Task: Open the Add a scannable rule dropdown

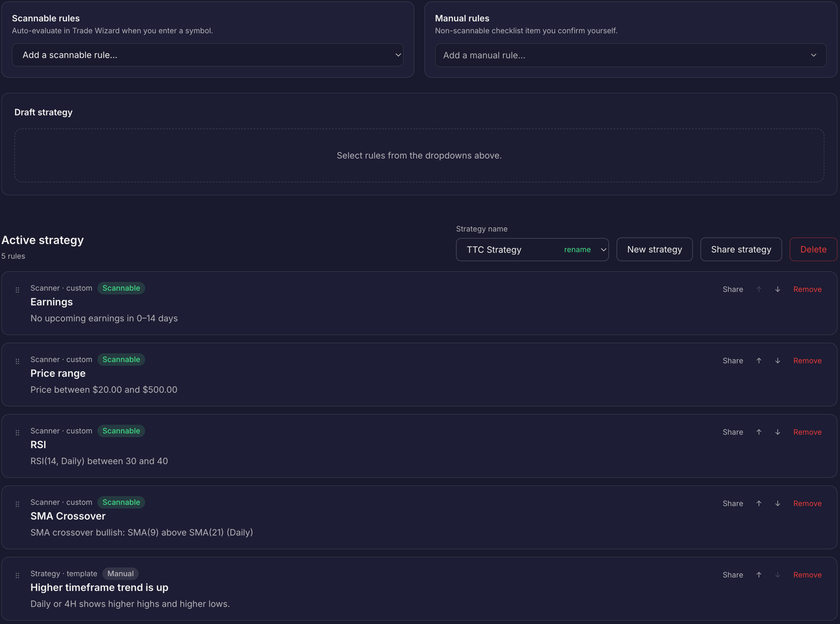Action: coord(207,55)
